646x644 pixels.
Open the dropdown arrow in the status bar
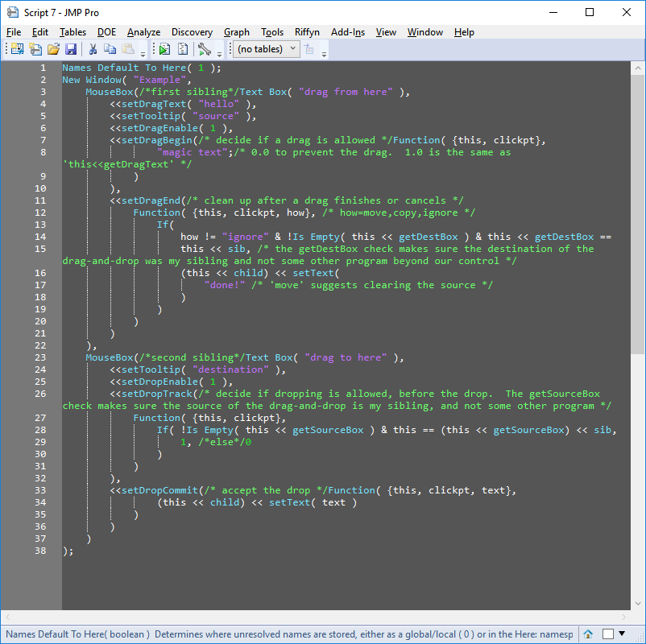point(621,634)
